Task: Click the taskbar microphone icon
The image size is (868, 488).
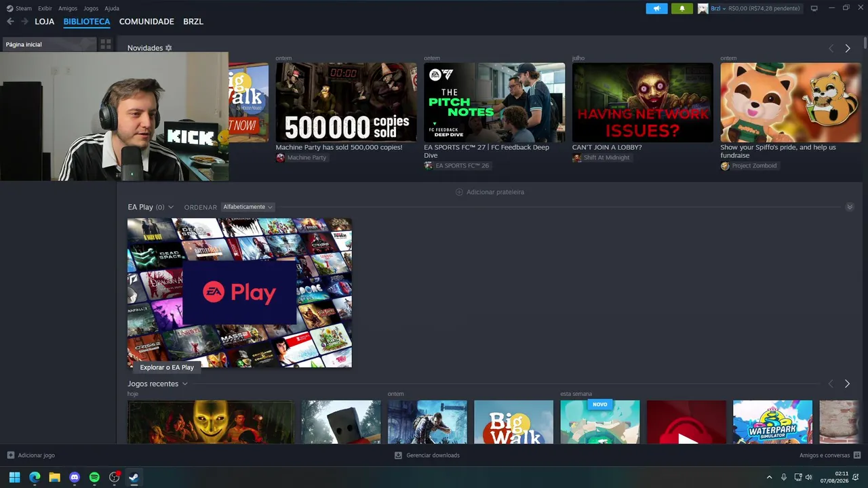Action: pyautogui.click(x=784, y=477)
